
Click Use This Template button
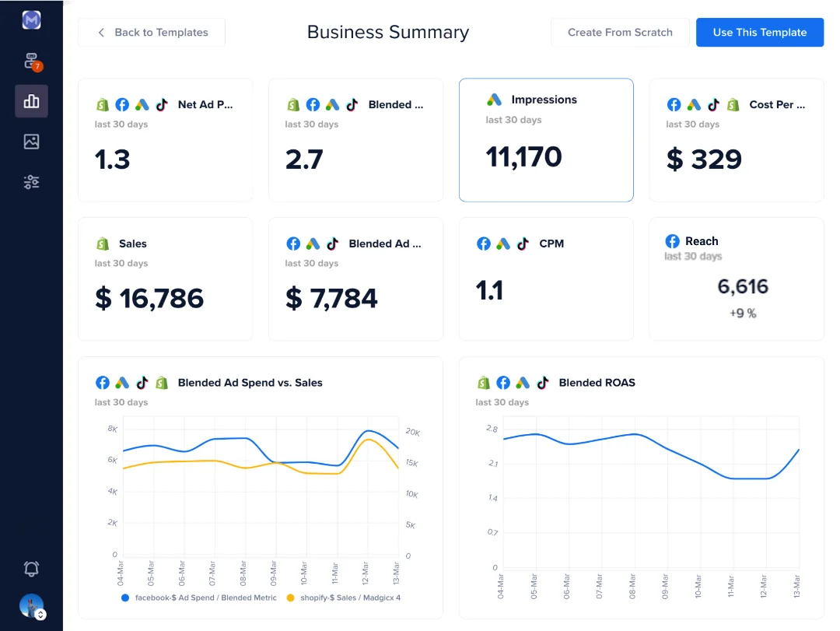[760, 32]
